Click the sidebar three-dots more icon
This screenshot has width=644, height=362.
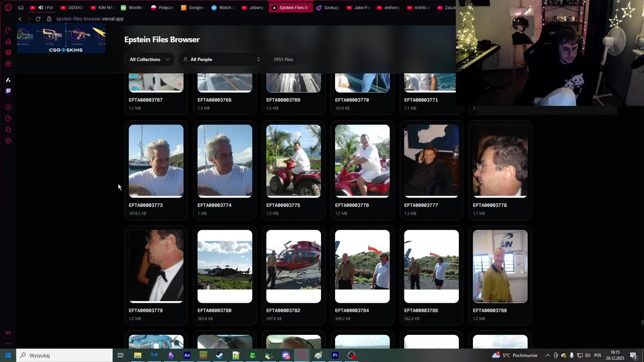8,344
